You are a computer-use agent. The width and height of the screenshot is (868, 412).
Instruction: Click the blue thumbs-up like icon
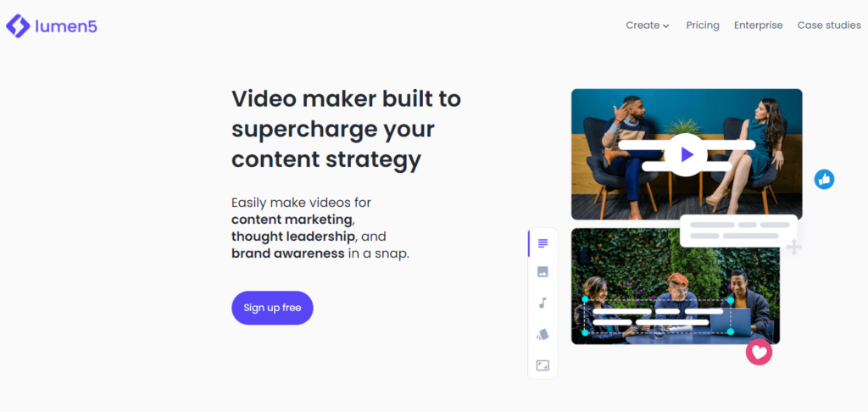click(x=824, y=180)
